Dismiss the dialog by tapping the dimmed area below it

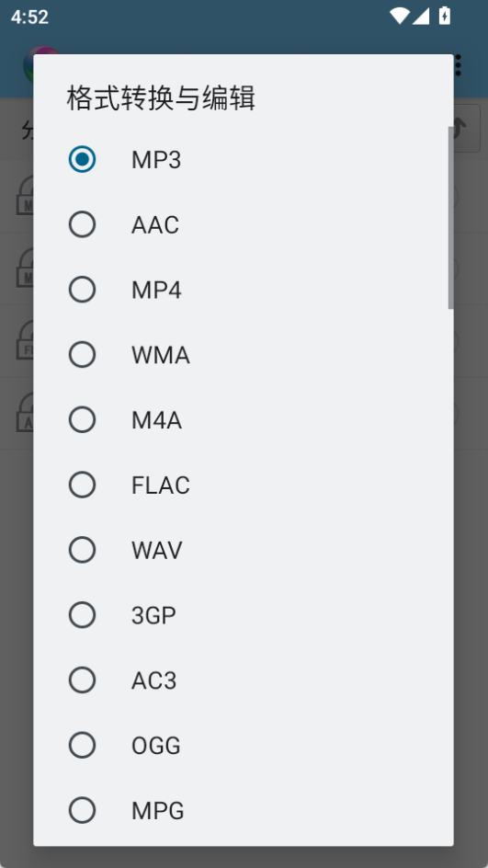coord(244,857)
